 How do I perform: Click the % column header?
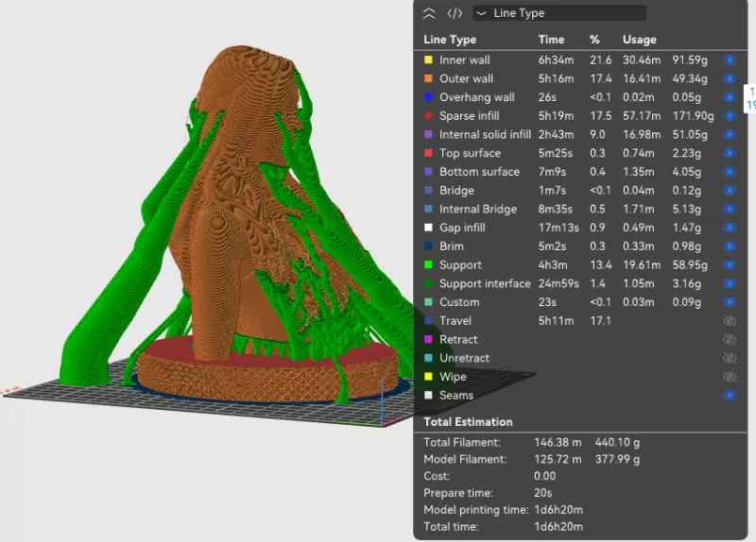594,40
